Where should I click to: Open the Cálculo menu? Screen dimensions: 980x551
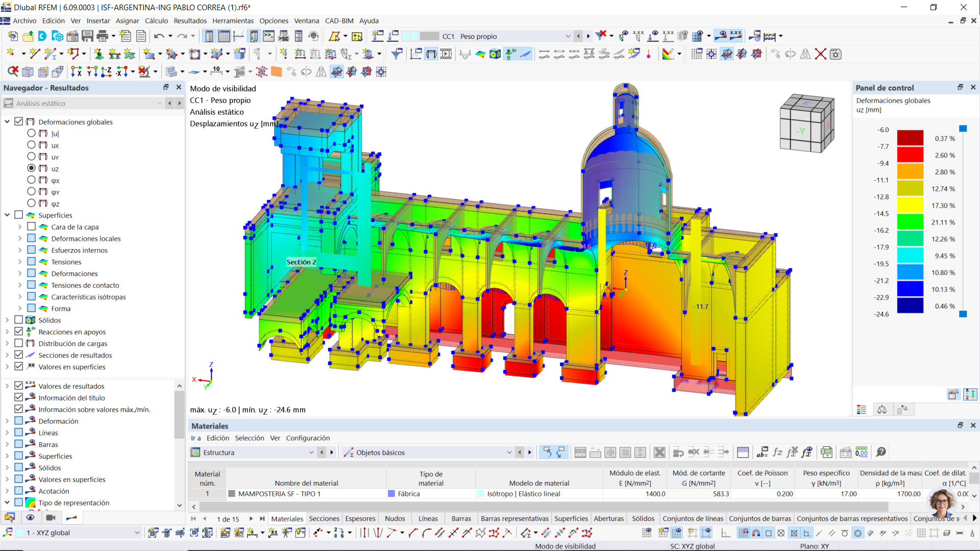pyautogui.click(x=156, y=21)
